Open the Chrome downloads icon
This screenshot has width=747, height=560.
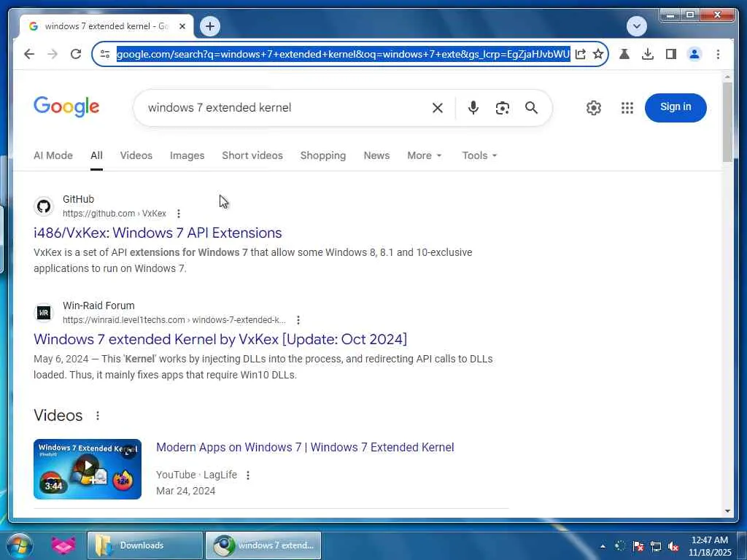pyautogui.click(x=648, y=54)
